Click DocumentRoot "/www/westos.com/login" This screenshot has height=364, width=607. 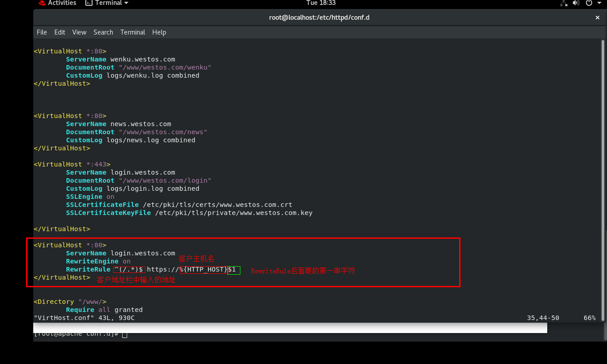click(139, 180)
